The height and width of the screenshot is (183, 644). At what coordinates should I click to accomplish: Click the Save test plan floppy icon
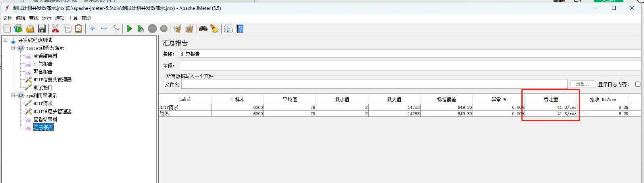point(42,29)
